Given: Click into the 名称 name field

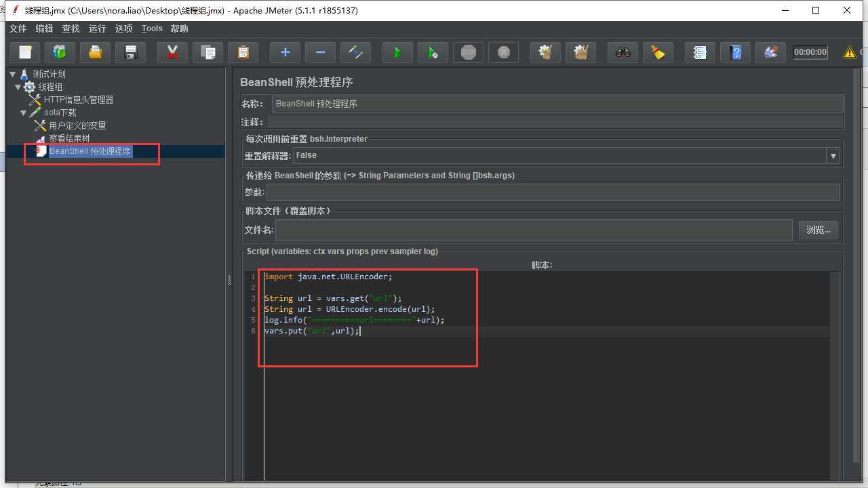Looking at the screenshot, I should 557,104.
